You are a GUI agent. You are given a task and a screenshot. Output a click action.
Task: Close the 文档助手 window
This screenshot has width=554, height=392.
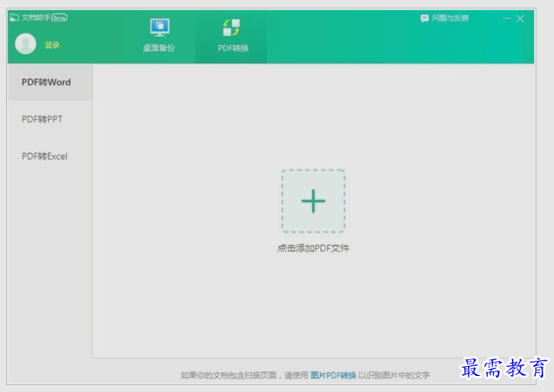[520, 18]
